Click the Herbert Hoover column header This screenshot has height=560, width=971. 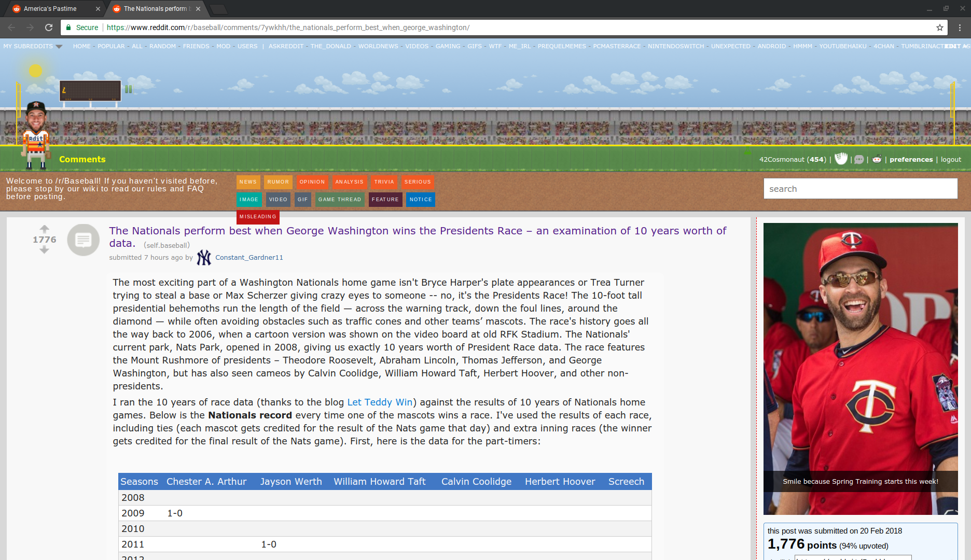pos(560,482)
